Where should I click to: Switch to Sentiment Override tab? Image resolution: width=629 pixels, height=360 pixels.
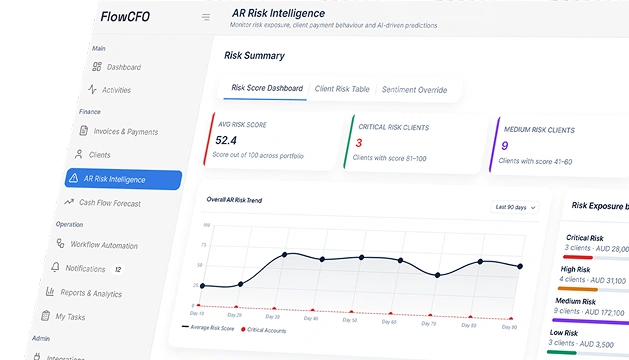pyautogui.click(x=414, y=89)
